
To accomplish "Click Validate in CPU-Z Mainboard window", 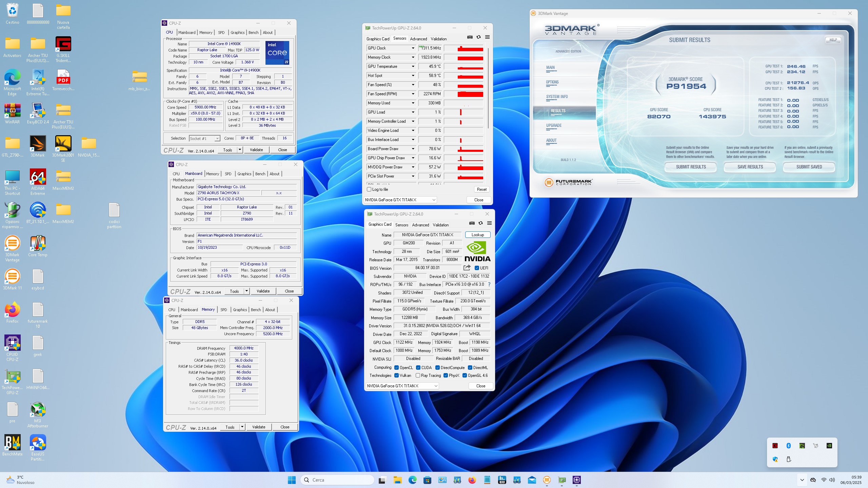I will click(x=263, y=291).
